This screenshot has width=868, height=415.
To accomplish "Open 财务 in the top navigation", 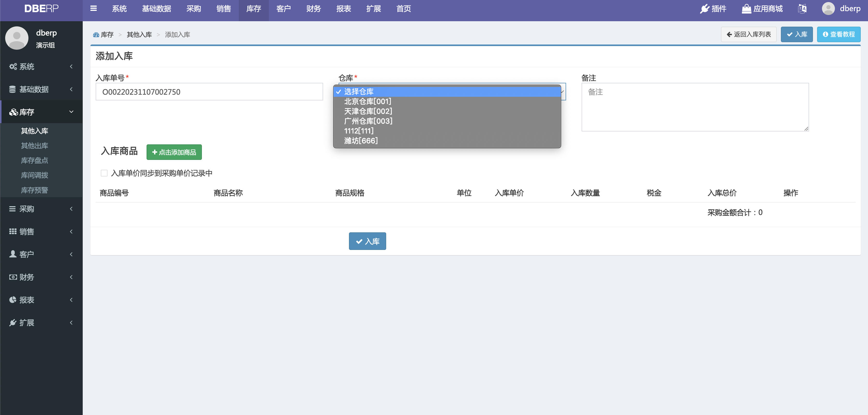I will point(314,9).
